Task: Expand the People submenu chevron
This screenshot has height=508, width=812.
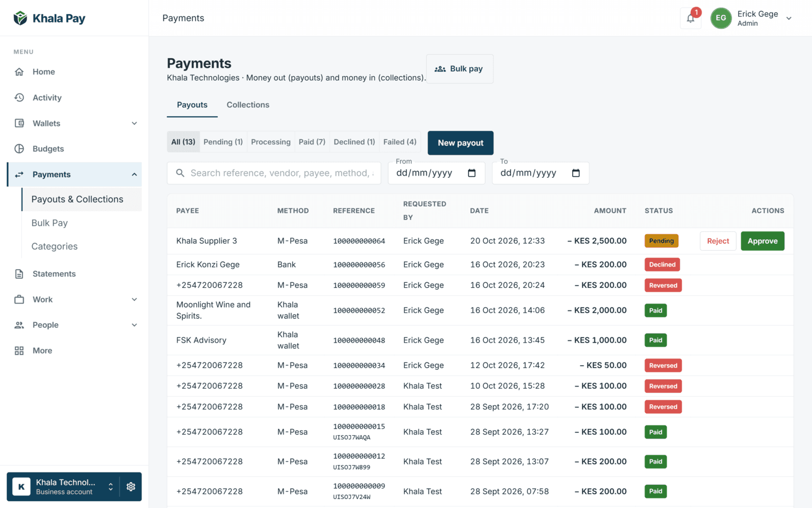Action: [x=134, y=325]
